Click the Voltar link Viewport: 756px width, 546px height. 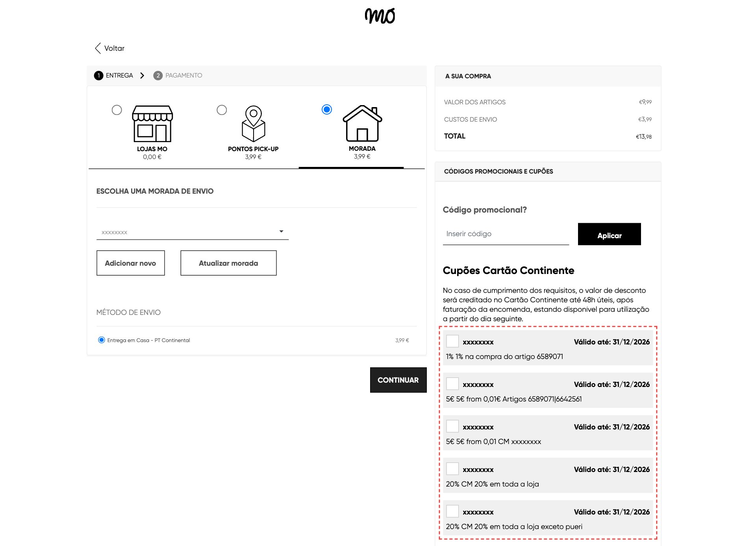pos(114,48)
